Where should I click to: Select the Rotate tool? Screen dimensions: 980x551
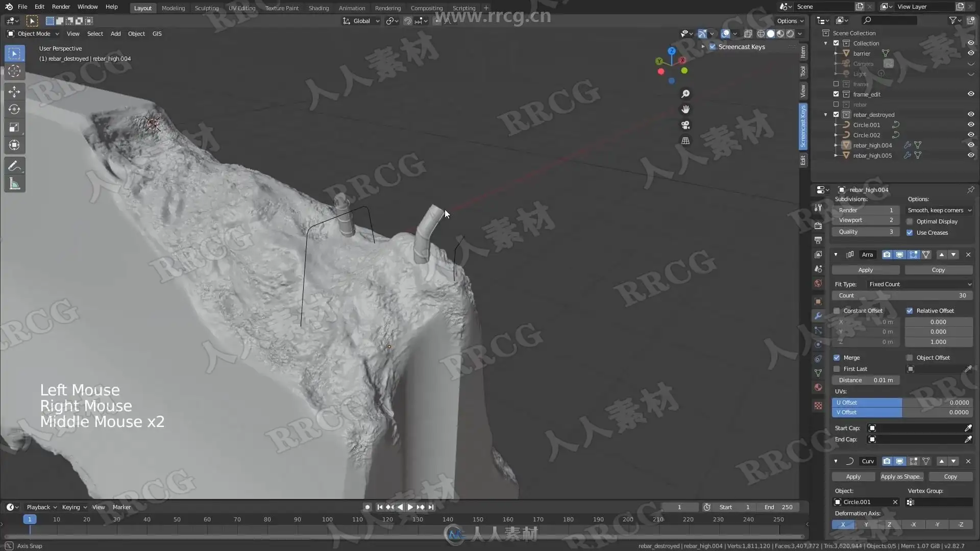tap(14, 110)
